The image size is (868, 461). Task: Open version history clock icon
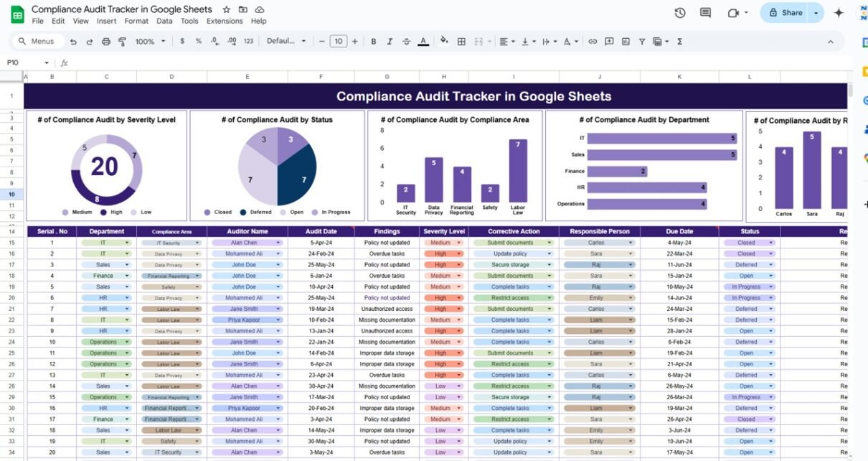pyautogui.click(x=680, y=13)
